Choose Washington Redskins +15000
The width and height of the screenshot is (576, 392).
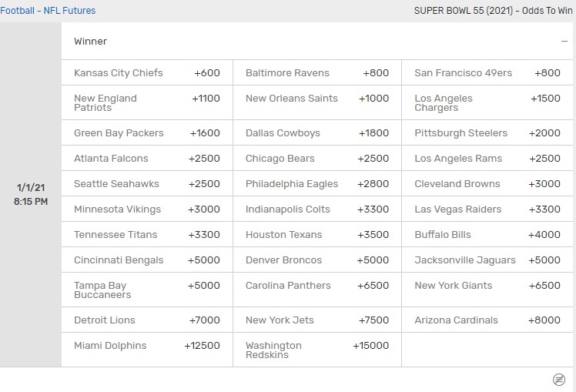tap(317, 350)
